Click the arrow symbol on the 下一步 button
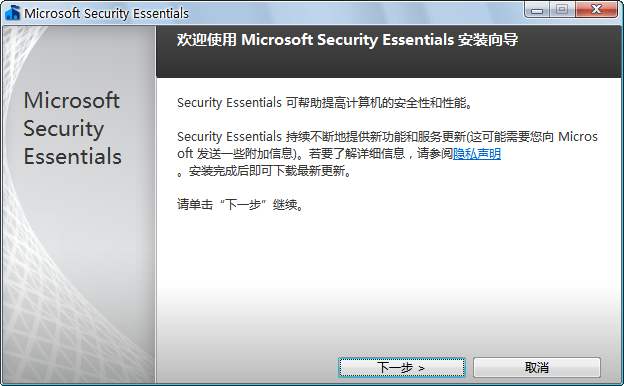624x386 pixels. point(421,368)
